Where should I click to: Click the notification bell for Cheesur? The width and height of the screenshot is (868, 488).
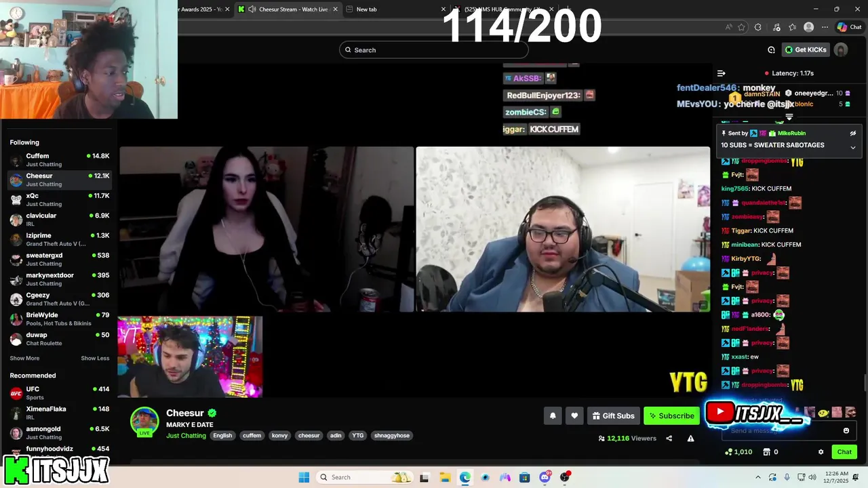553,415
